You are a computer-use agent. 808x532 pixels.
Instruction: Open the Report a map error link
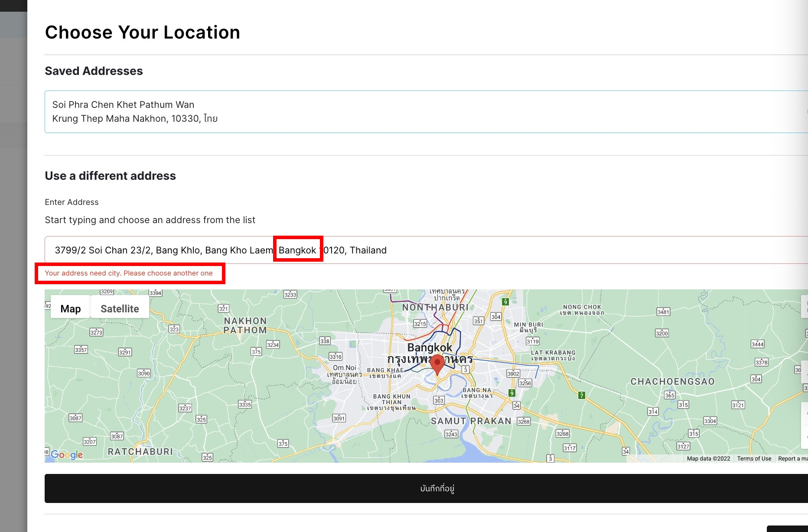click(793, 458)
